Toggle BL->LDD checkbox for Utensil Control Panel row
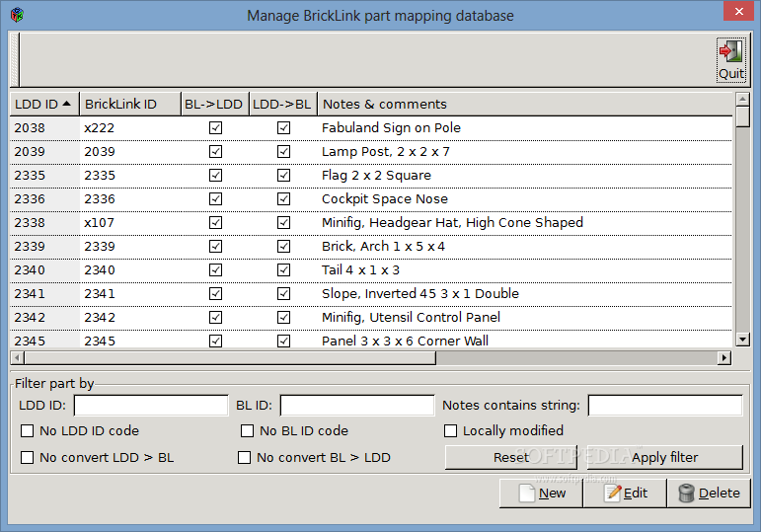The width and height of the screenshot is (761, 532). [x=215, y=318]
